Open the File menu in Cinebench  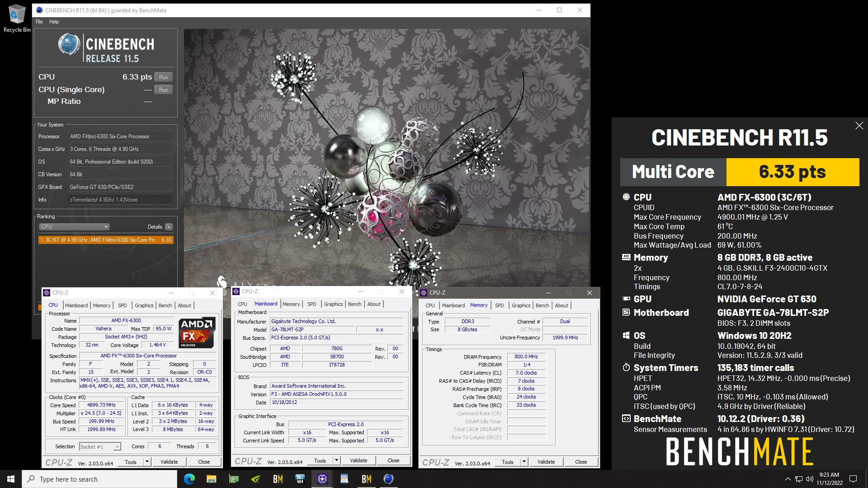[39, 22]
